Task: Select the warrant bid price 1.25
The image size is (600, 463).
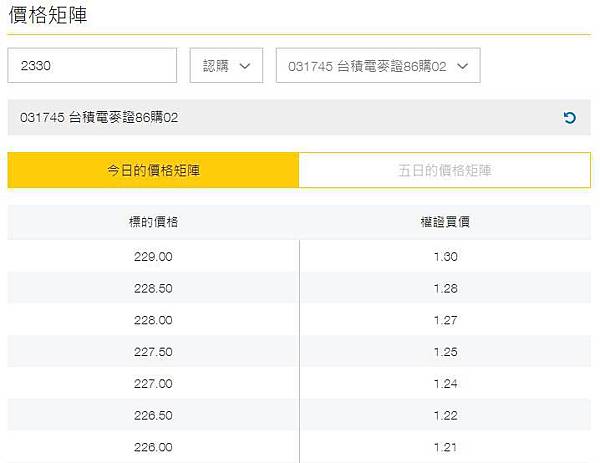Action: click(445, 352)
